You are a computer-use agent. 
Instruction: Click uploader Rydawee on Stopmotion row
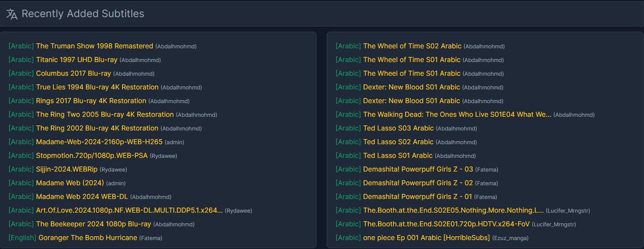click(x=164, y=156)
